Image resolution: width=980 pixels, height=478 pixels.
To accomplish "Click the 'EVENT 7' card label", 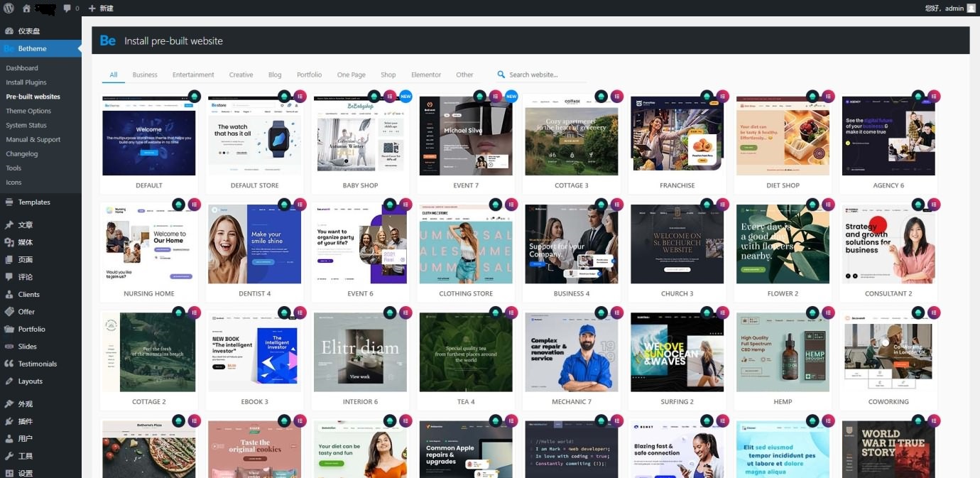I will tap(466, 185).
